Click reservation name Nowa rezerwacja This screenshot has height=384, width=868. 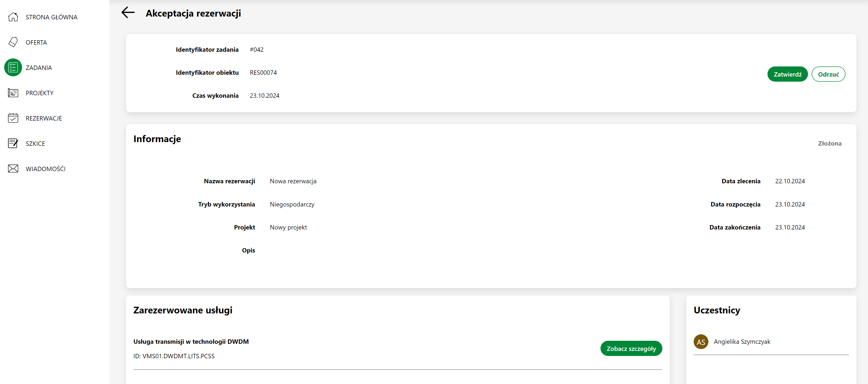(x=293, y=181)
